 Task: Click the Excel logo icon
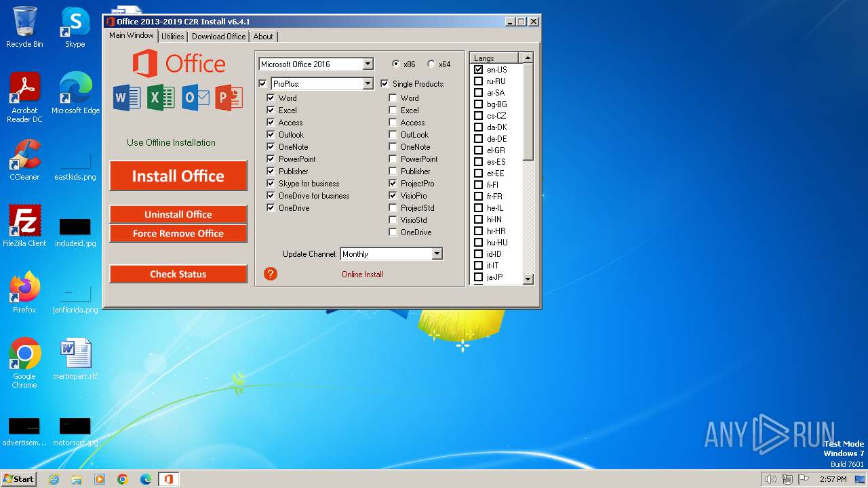pos(161,98)
